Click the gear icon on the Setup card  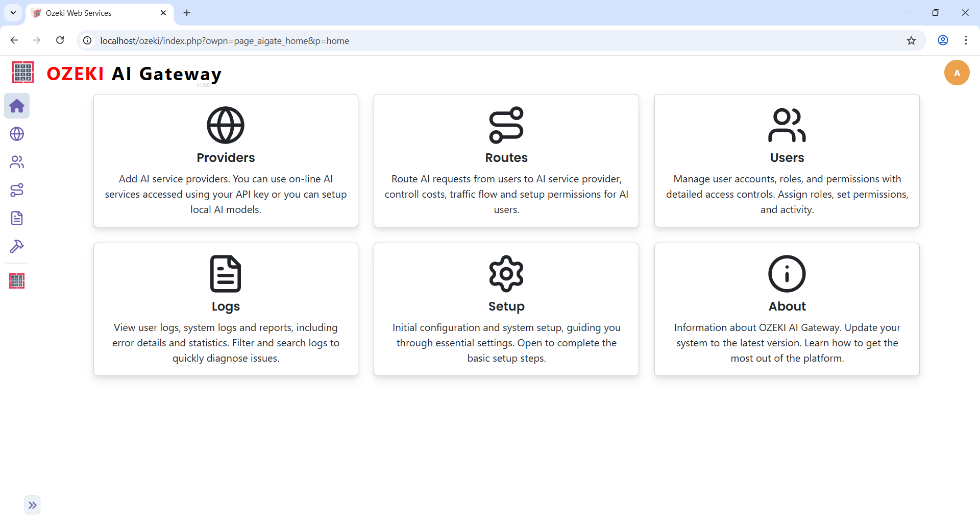[x=506, y=273]
